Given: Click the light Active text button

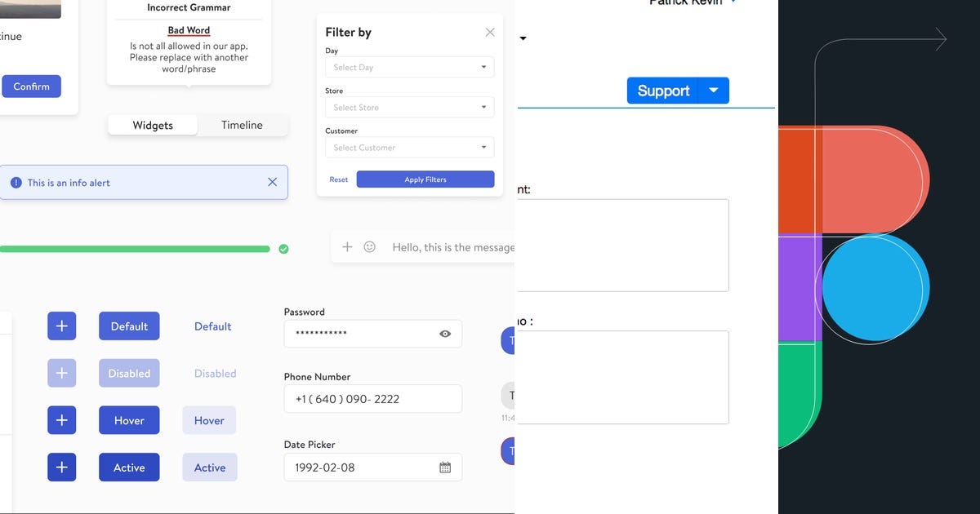Looking at the screenshot, I should click(x=210, y=467).
